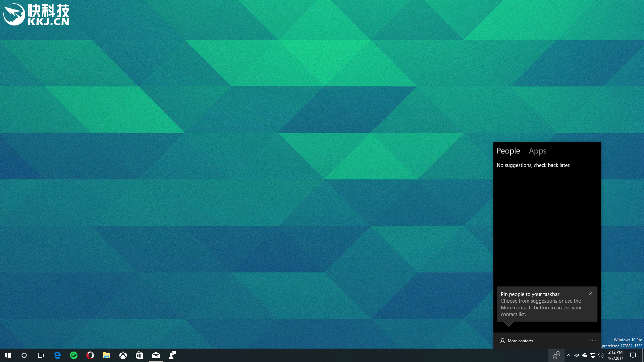Open the Action Center notifications
This screenshot has width=644, height=362.
[x=633, y=355]
